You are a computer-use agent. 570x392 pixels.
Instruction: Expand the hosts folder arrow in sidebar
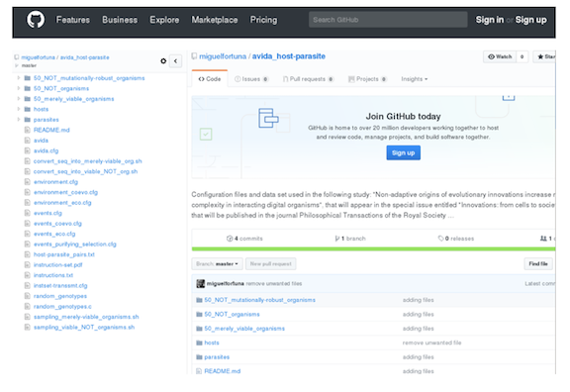point(19,109)
